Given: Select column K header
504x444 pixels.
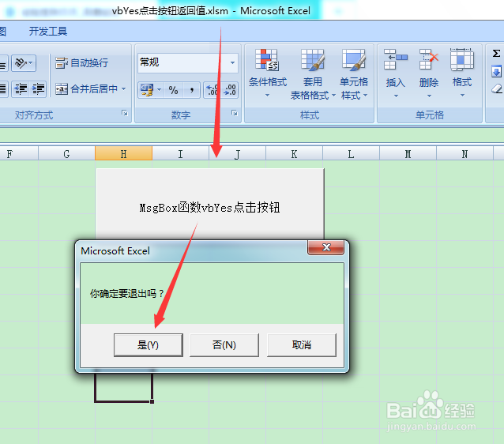Looking at the screenshot, I should (x=294, y=154).
